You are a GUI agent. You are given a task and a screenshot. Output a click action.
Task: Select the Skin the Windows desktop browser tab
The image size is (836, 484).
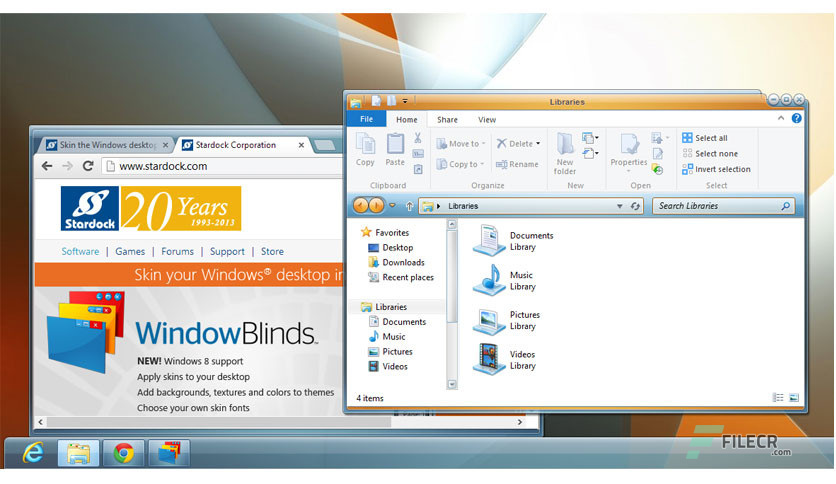(108, 144)
